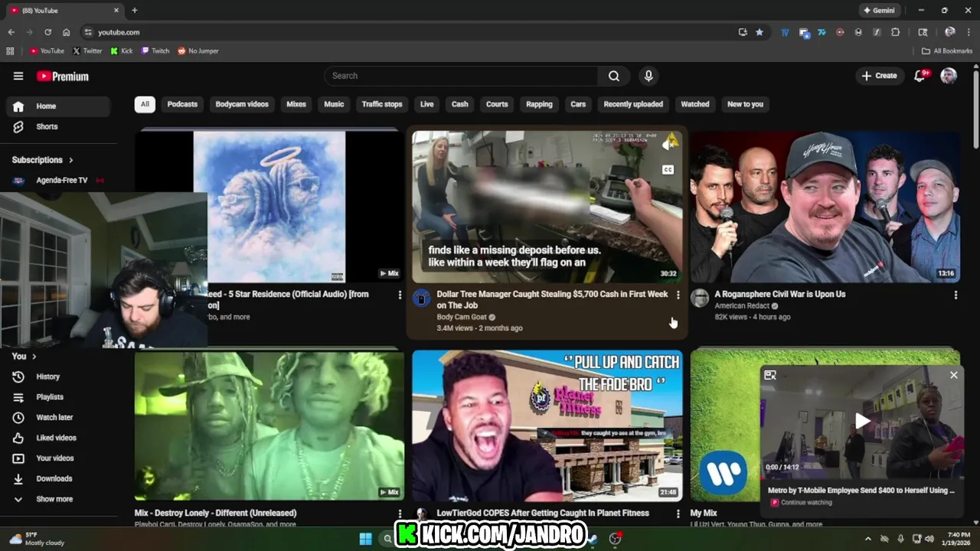Select the Traffic stops filter chip
This screenshot has width=980, height=551.
click(x=382, y=104)
